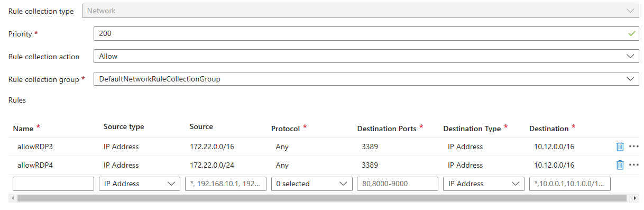The image size is (644, 210).
Task: Open more options for allowRDP3 rule
Action: [634, 147]
